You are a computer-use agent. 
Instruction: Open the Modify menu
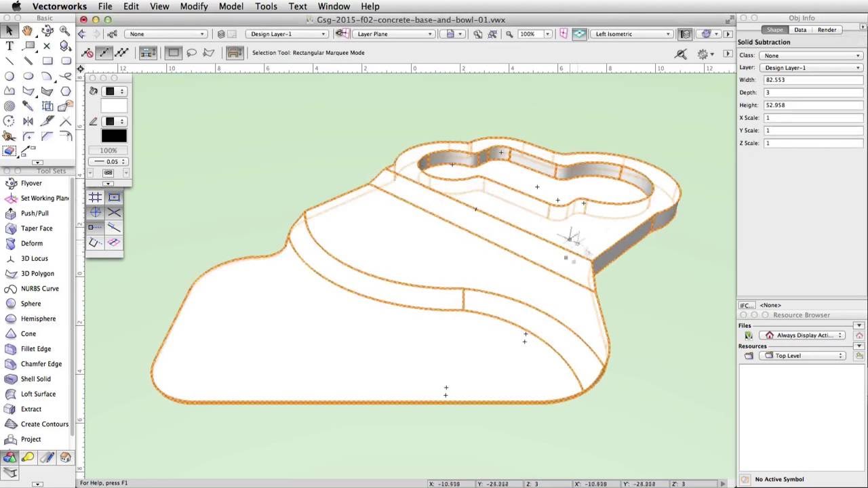[194, 6]
